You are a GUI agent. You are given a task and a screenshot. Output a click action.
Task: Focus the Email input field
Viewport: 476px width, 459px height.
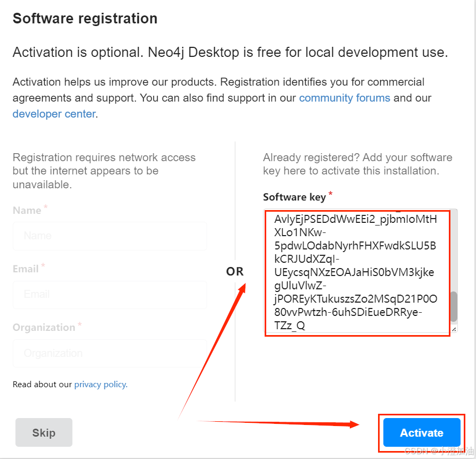109,295
